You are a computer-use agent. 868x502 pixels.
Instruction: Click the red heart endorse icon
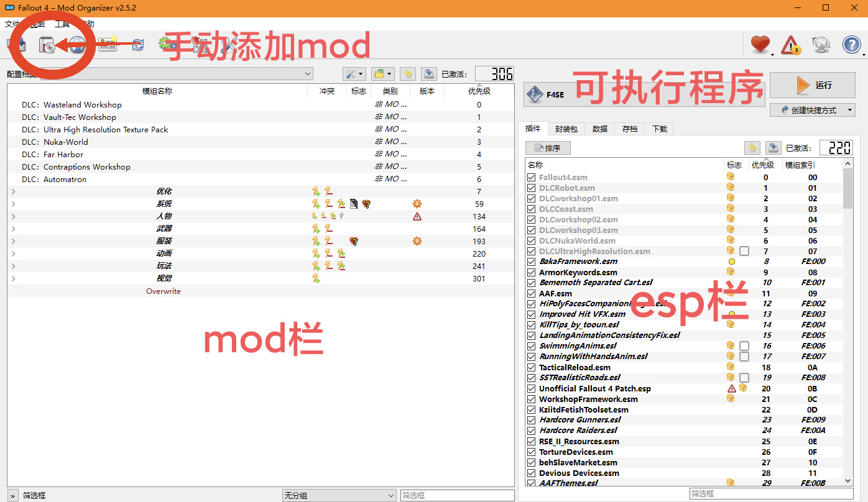[760, 44]
